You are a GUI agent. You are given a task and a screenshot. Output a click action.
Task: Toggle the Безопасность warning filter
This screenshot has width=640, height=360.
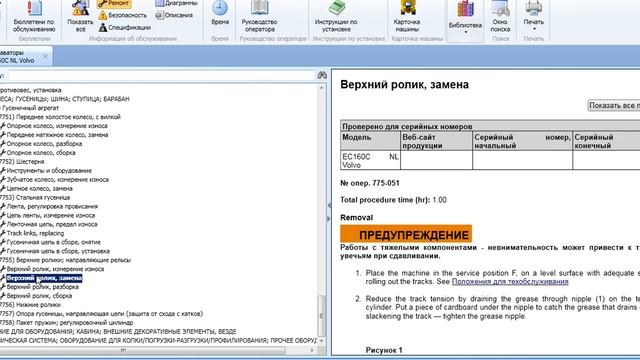122,15
